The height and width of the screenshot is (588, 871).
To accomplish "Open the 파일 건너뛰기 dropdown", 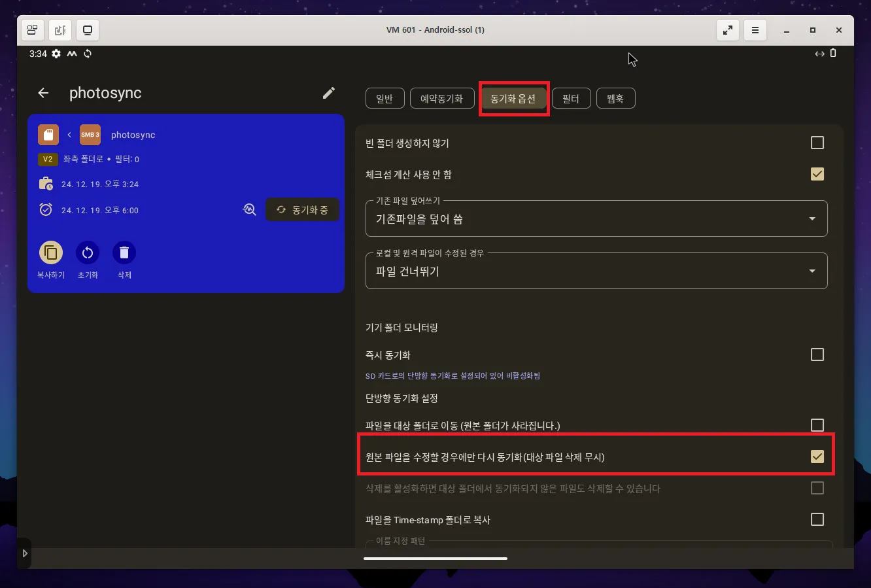I will coord(811,270).
